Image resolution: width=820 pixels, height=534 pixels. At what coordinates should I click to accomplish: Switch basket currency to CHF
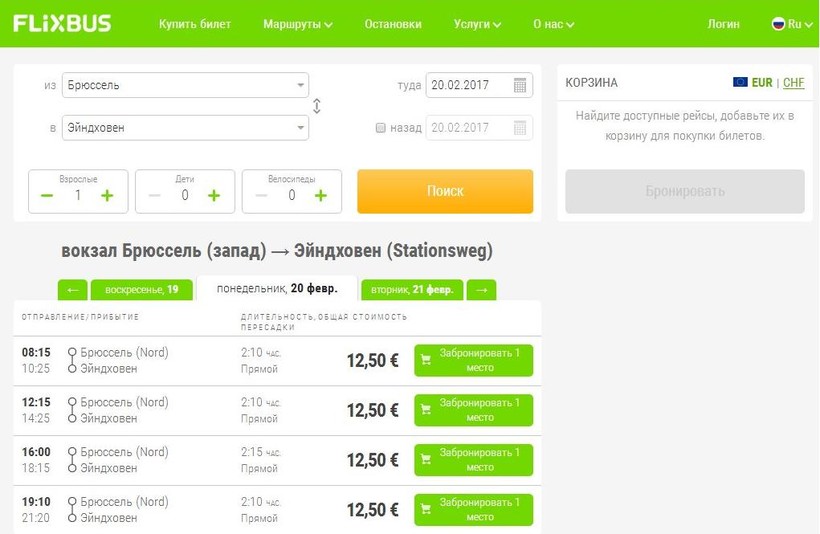[793, 83]
